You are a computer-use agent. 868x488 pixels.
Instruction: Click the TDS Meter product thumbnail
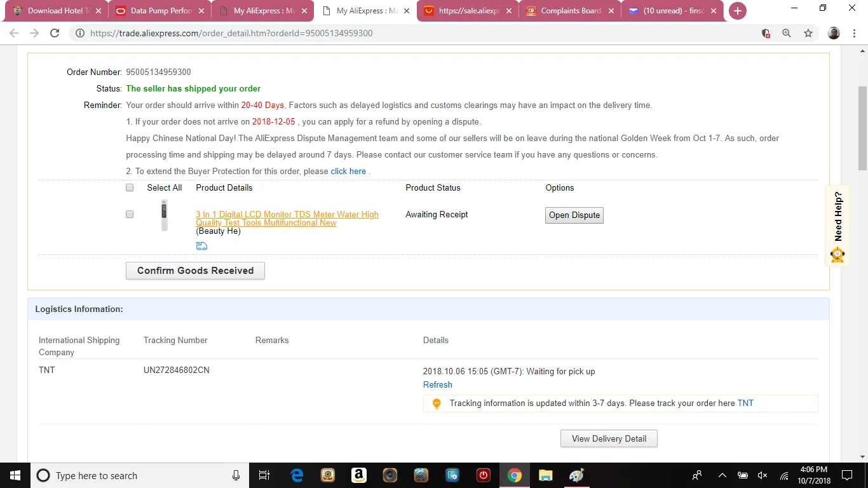point(165,215)
